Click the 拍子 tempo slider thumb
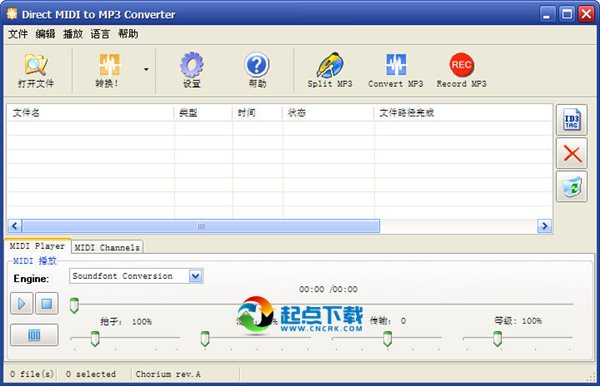600x386 pixels. pyautogui.click(x=95, y=339)
